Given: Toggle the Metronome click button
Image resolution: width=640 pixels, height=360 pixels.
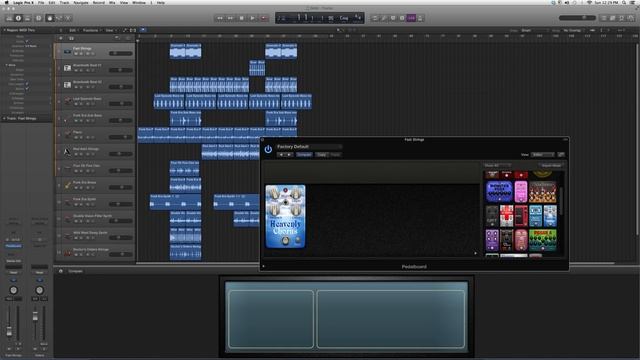Looking at the screenshot, I should (x=420, y=18).
